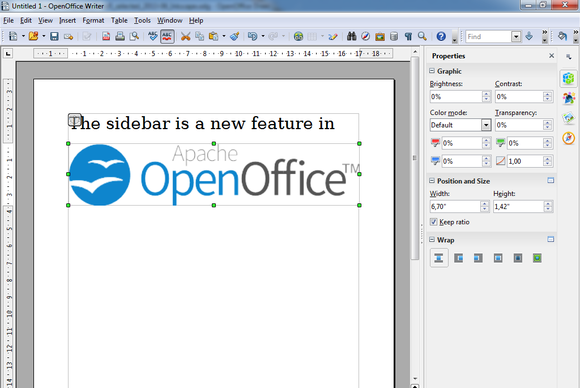The image size is (580, 388).
Task: Select the Format Paintbrush icon
Action: point(235,36)
